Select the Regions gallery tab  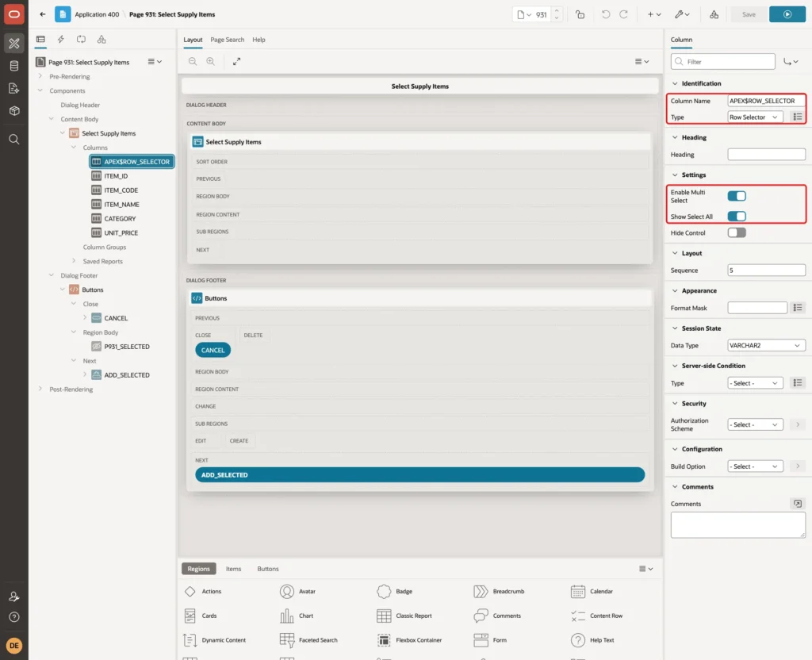[198, 568]
